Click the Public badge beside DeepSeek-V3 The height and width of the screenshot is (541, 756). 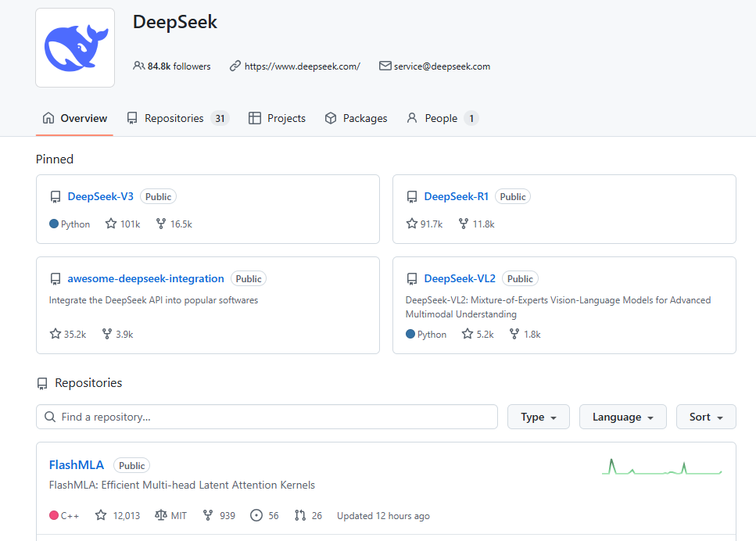pos(158,197)
